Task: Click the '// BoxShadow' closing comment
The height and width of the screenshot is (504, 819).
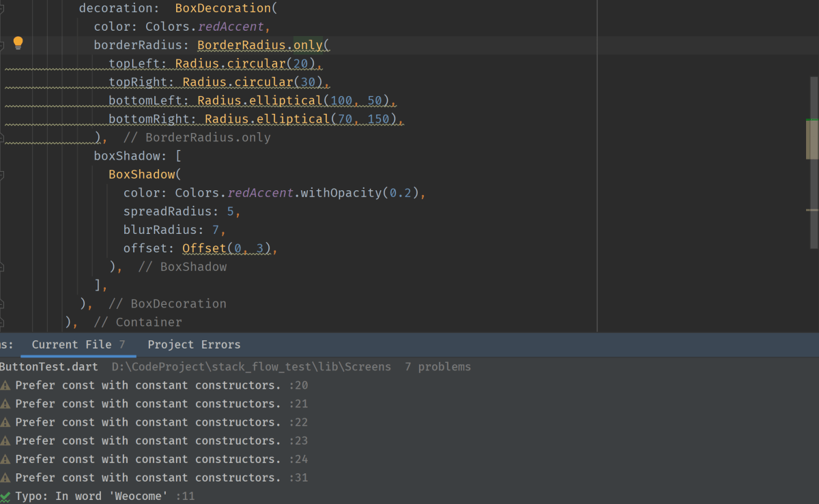Action: [x=182, y=267]
